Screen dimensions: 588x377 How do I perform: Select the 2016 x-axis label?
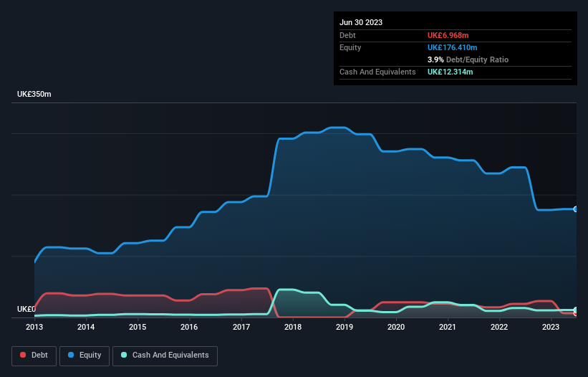(189, 327)
